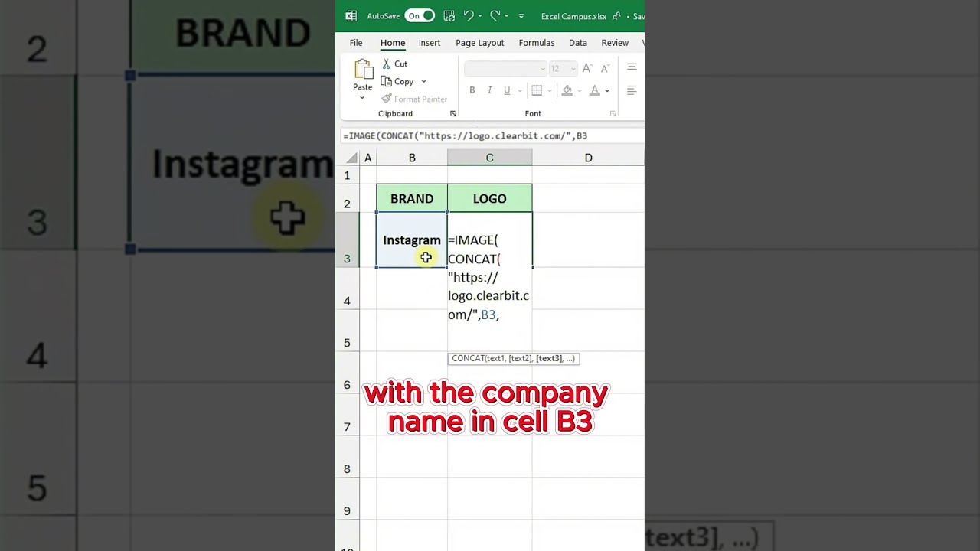Click the text1 argument in CONCAT tooltip

(495, 358)
